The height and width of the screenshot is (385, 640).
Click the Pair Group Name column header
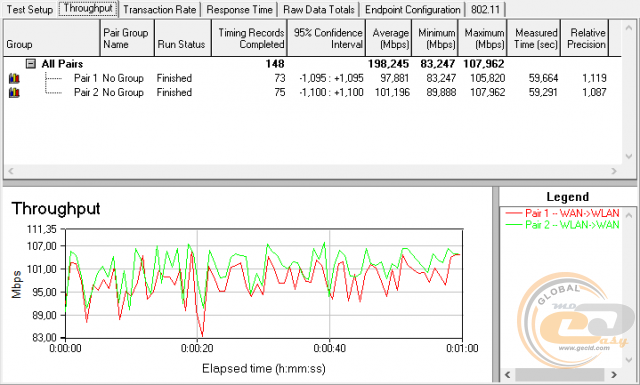[127, 38]
